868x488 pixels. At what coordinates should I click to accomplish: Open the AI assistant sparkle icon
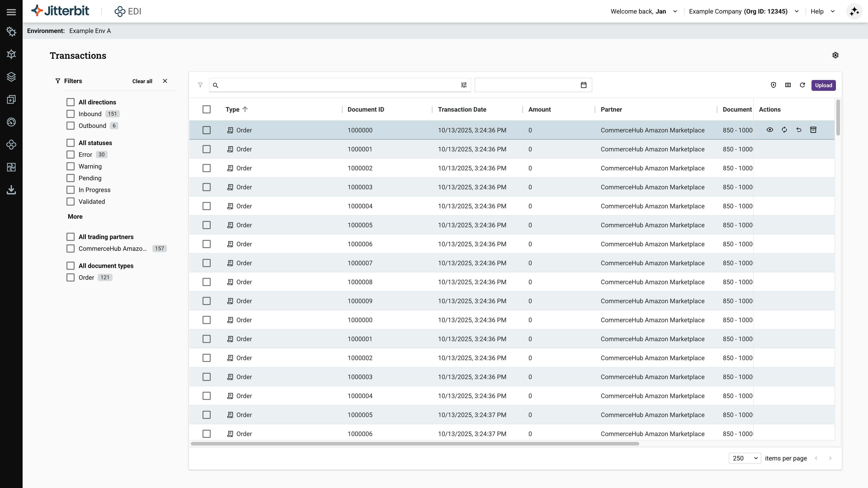[854, 12]
